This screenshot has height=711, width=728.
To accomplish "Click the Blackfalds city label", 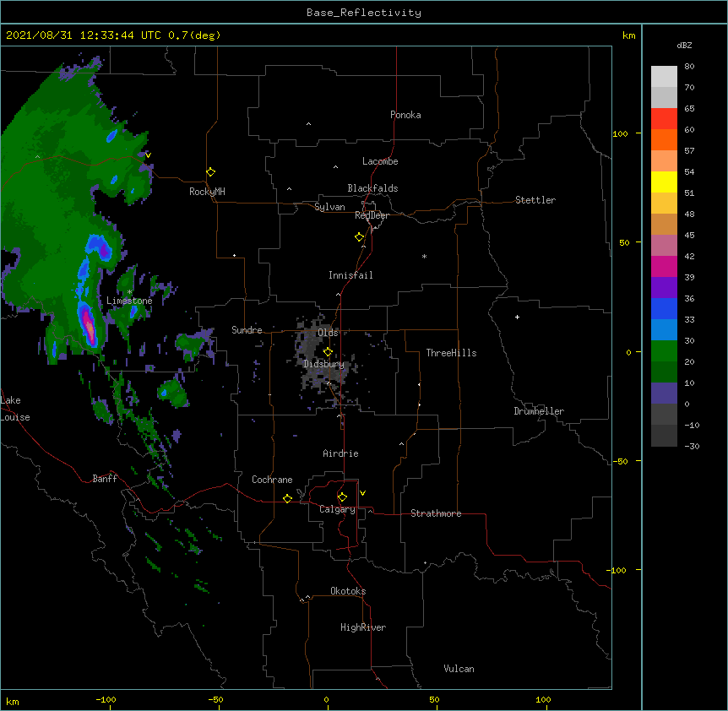I will click(372, 188).
